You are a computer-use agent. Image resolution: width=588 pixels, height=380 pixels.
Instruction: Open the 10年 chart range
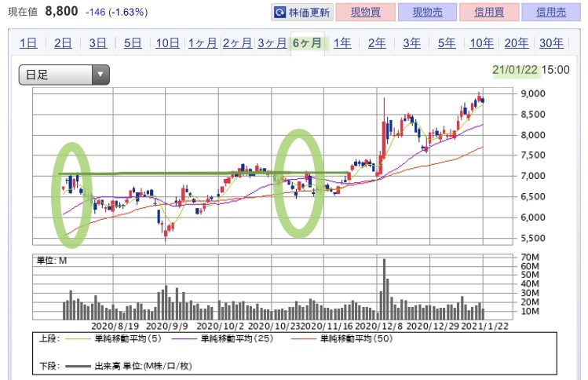[481, 43]
